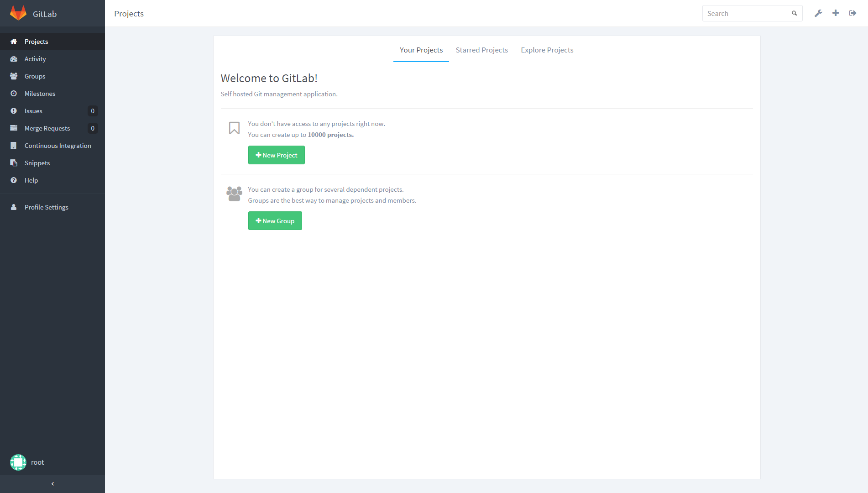Viewport: 868px width, 493px height.
Task: Select the Continuous Integration icon
Action: click(15, 146)
